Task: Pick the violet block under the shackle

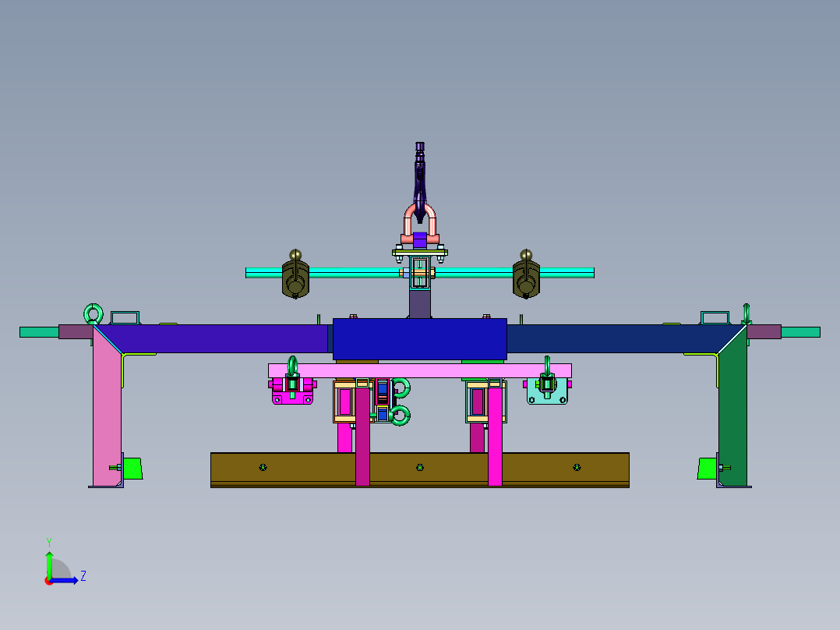Action: (419, 239)
